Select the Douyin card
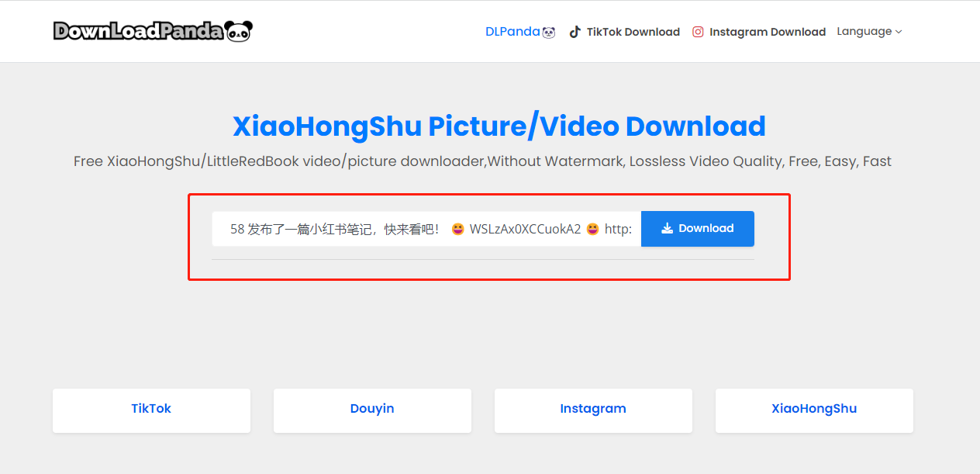Viewport: 980px width, 474px height. (x=372, y=410)
